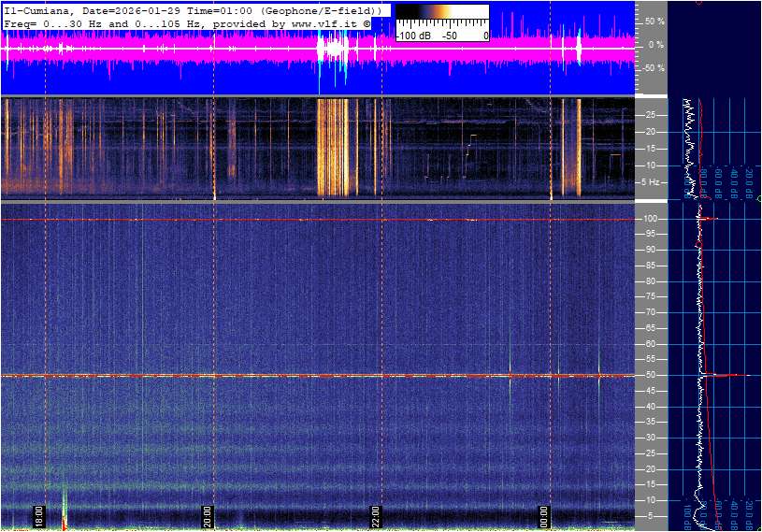762x532 pixels.
Task: Select the 00:00 time marker
Action: click(544, 515)
